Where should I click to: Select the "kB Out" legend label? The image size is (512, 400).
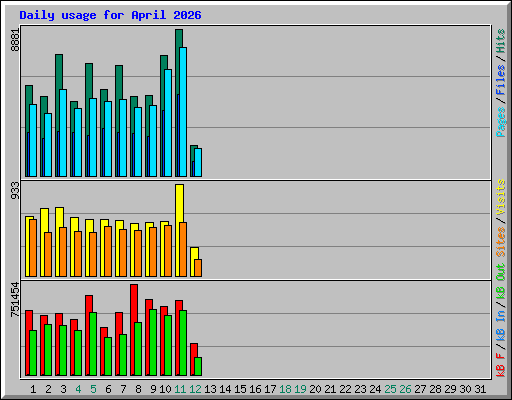point(501,281)
